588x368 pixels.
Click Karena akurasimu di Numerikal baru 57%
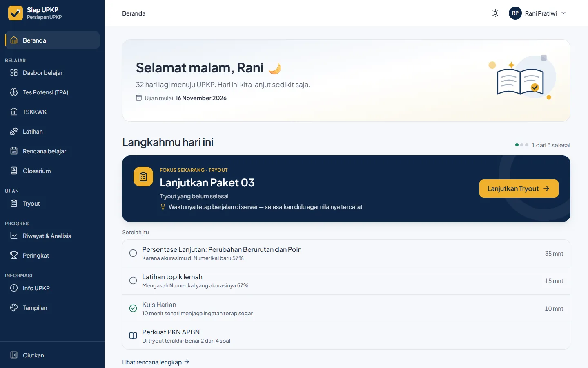(x=193, y=258)
